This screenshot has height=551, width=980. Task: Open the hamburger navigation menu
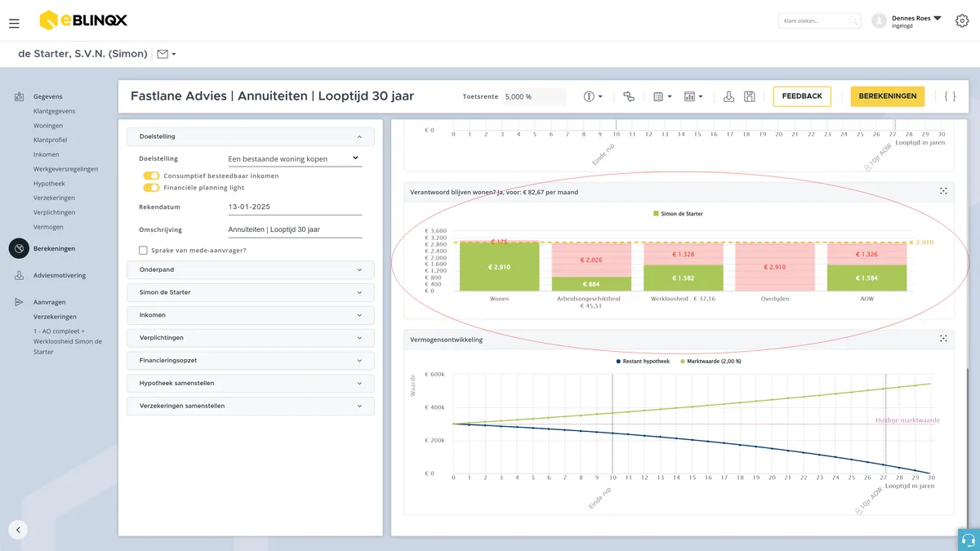[x=14, y=24]
